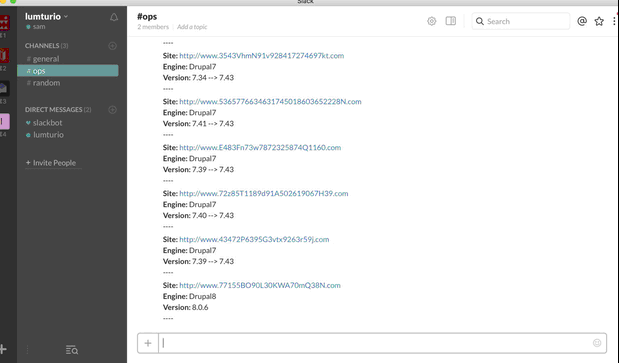The height and width of the screenshot is (363, 619).
Task: Open channel settings gear icon
Action: pos(431,21)
